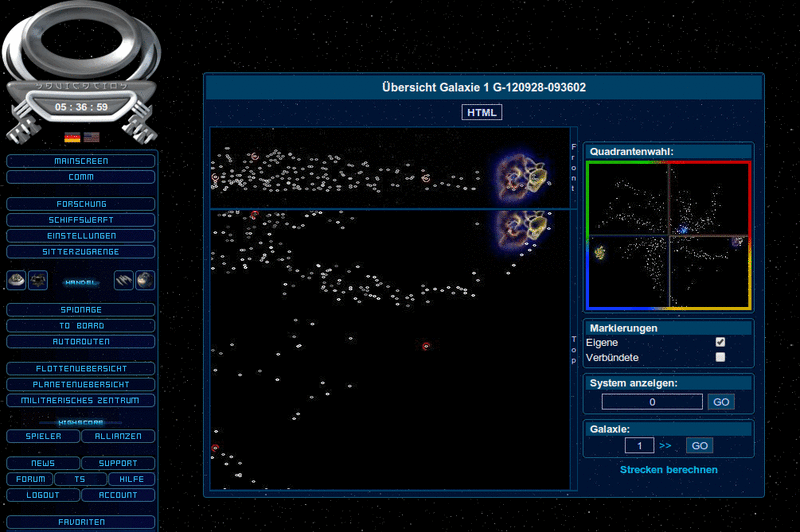Open the Mainscreen menu
The width and height of the screenshot is (800, 532).
coord(81,161)
